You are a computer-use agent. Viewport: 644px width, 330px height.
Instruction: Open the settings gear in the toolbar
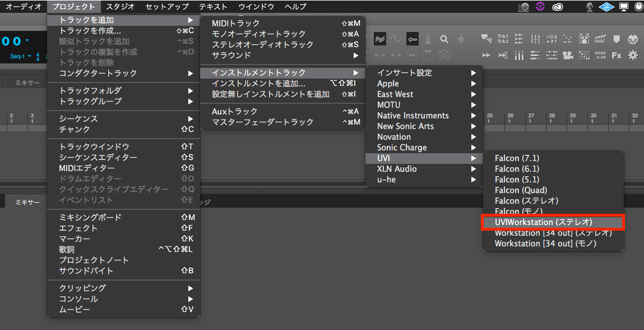click(633, 55)
